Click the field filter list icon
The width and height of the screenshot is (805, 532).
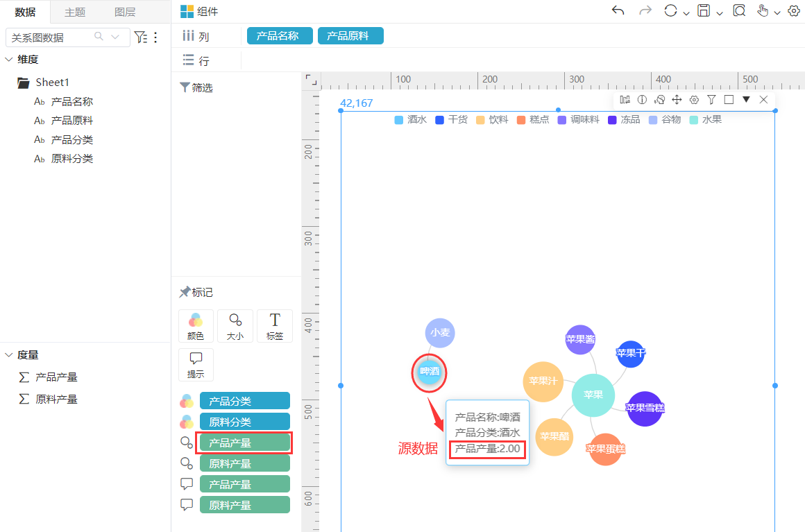coord(140,37)
